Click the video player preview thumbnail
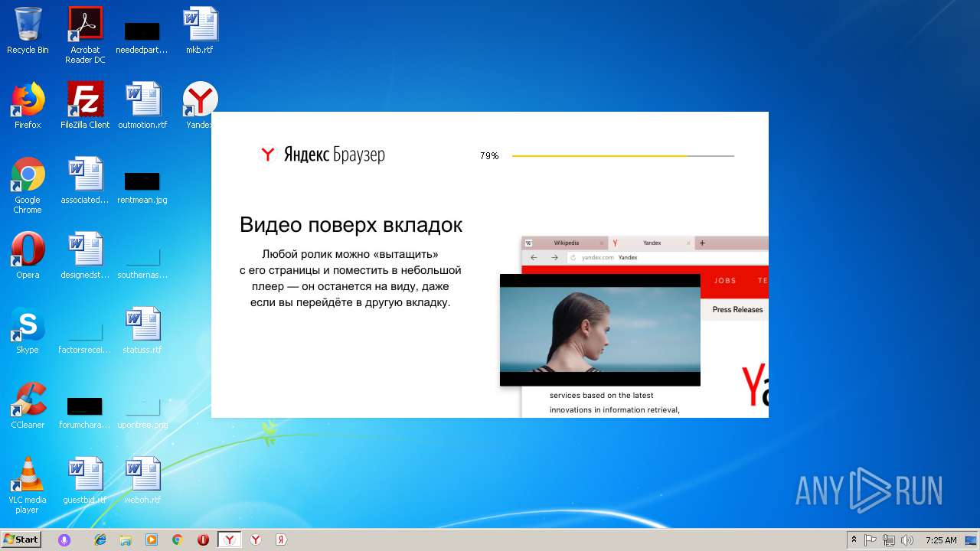The height and width of the screenshot is (551, 980). (x=600, y=330)
